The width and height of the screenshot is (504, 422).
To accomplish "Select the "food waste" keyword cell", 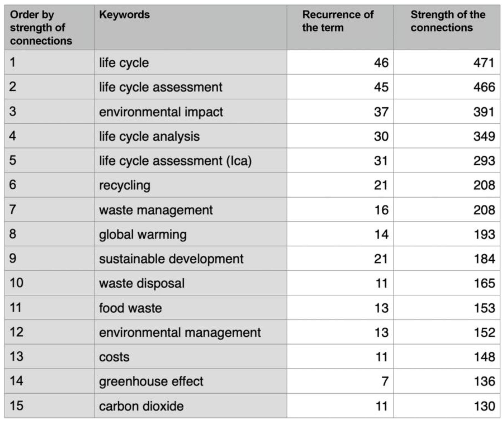I will [130, 308].
